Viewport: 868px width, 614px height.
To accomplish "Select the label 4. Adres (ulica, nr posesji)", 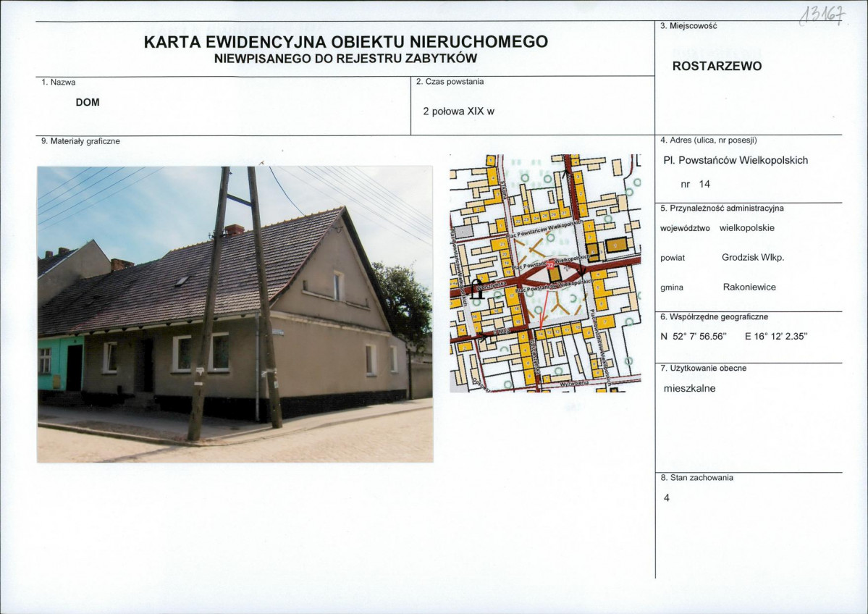I will coord(709,140).
